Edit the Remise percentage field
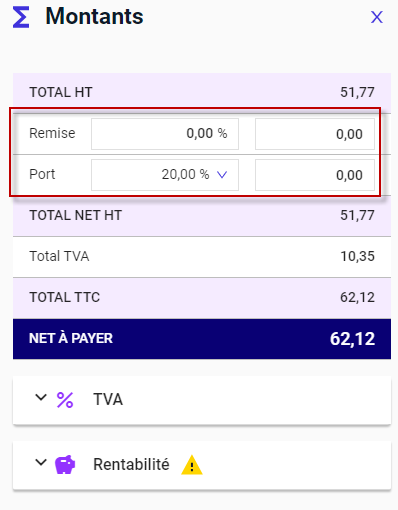The height and width of the screenshot is (510, 398). tap(165, 134)
